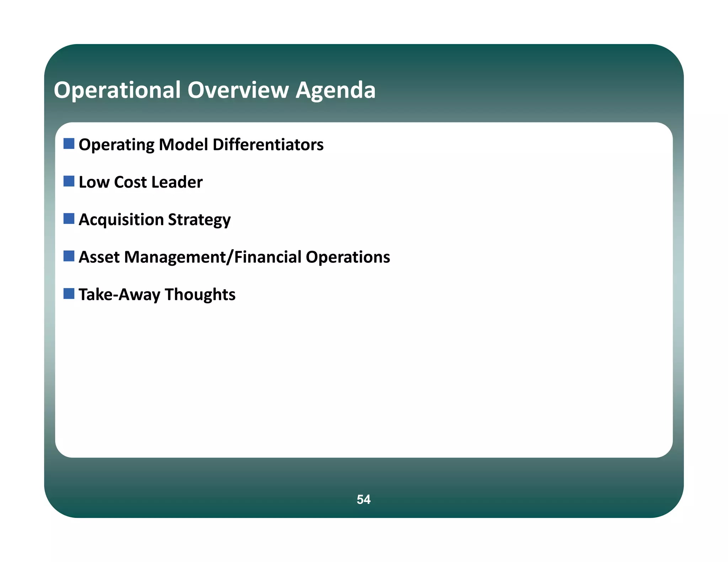Click the blue bullet beside Low Cost Leader
Viewport: 728px width, 562px height.
(69, 181)
